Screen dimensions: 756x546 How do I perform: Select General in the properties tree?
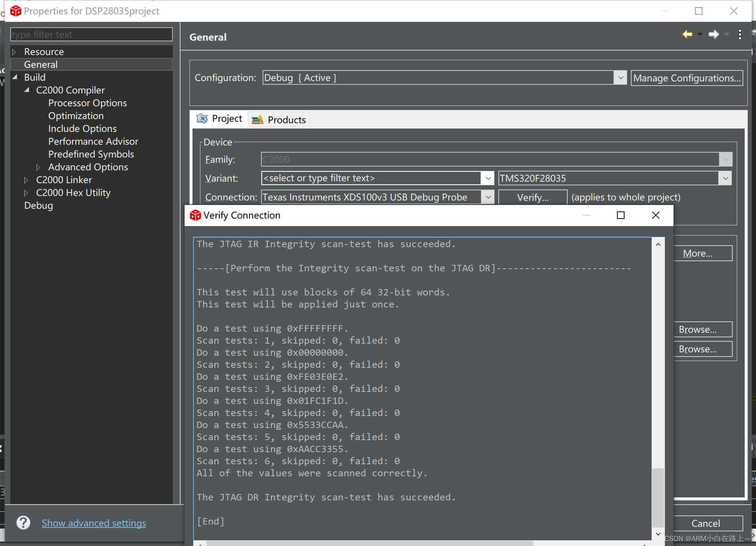coord(41,64)
